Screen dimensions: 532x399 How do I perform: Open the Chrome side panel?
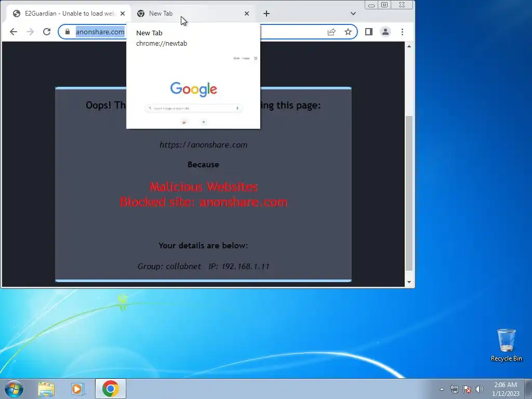click(x=369, y=32)
